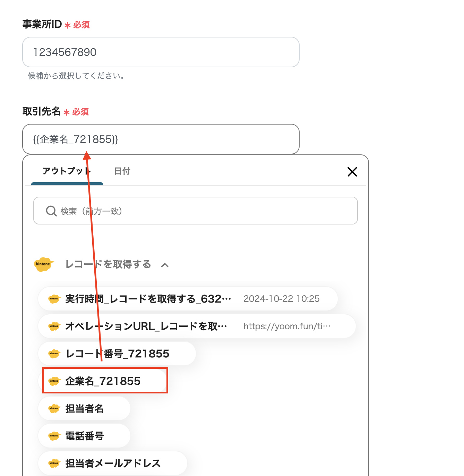
Task: Click the レコードを取得する section title
Action: coord(108,264)
